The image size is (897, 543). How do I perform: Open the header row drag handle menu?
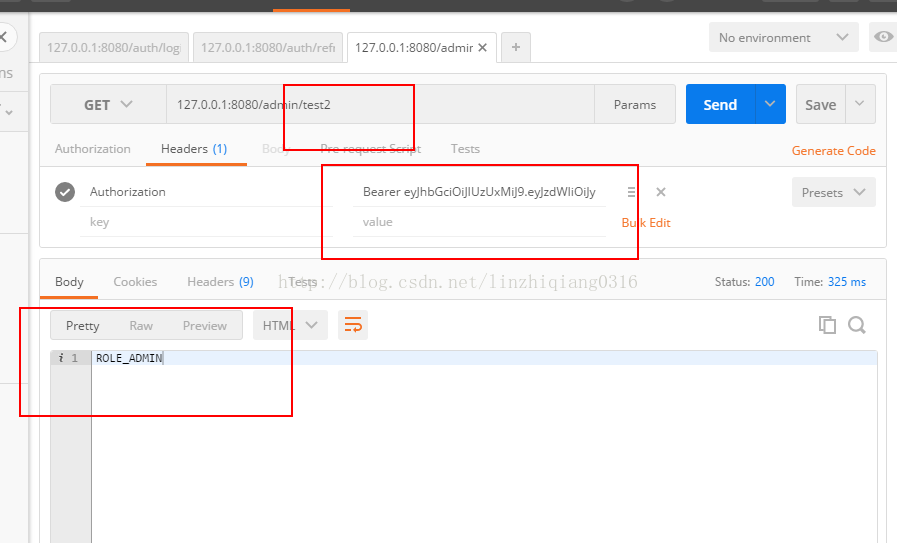(x=631, y=192)
